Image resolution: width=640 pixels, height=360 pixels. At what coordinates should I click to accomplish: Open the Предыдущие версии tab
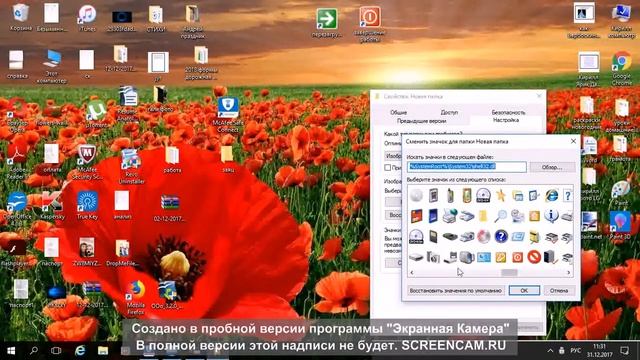pyautogui.click(x=422, y=121)
